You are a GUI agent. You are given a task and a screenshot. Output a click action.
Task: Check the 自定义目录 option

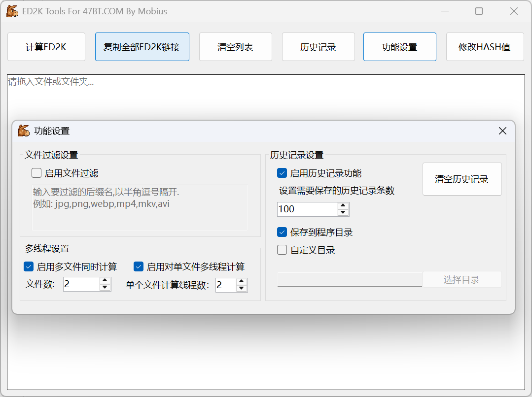click(282, 250)
